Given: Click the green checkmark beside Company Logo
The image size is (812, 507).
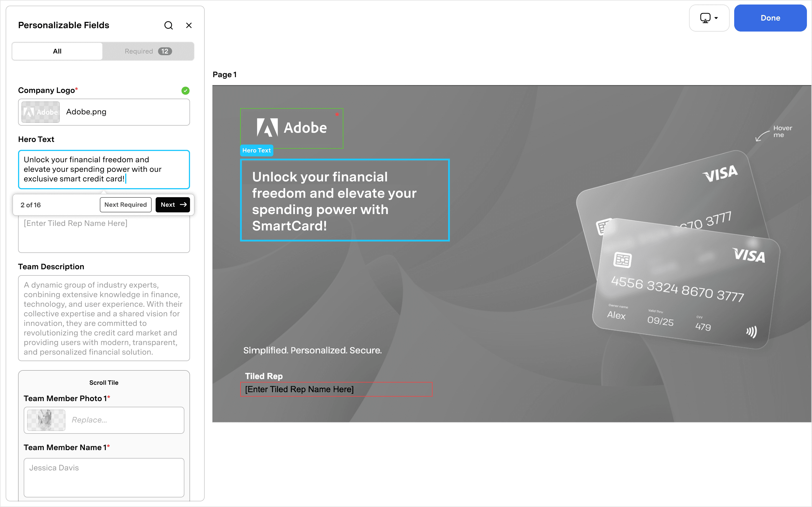Looking at the screenshot, I should tap(186, 90).
